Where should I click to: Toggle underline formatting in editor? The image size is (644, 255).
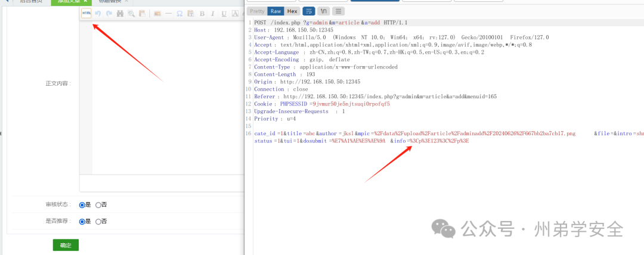tap(224, 14)
